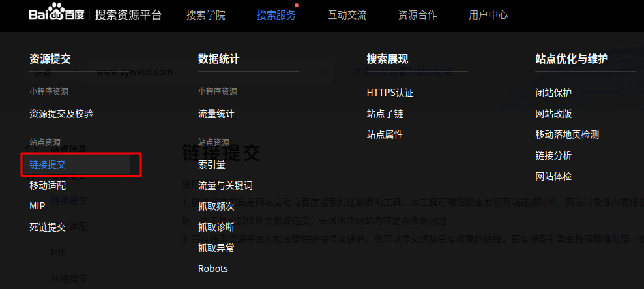Open 用户中心 in top navigation
644x289 pixels.
pyautogui.click(x=488, y=15)
